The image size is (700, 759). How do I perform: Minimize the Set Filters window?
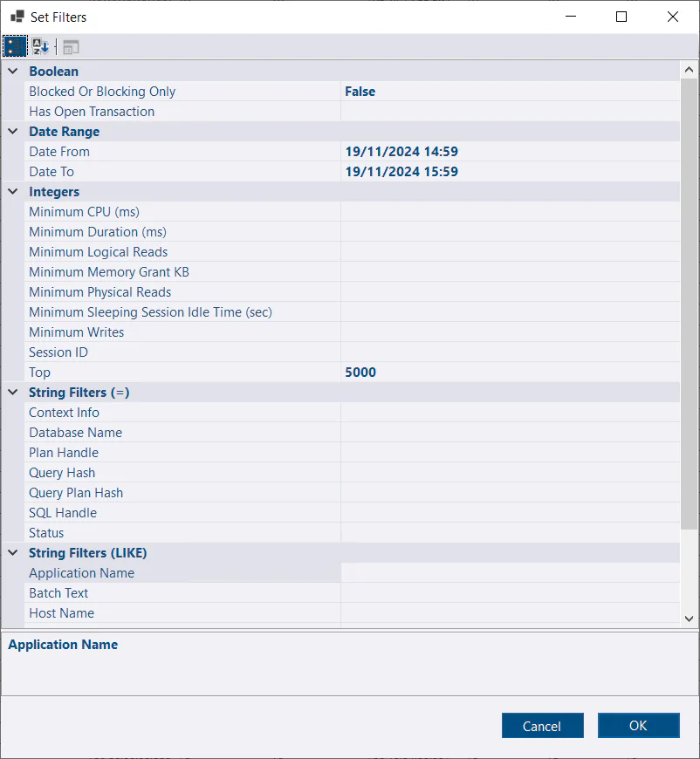pos(571,17)
